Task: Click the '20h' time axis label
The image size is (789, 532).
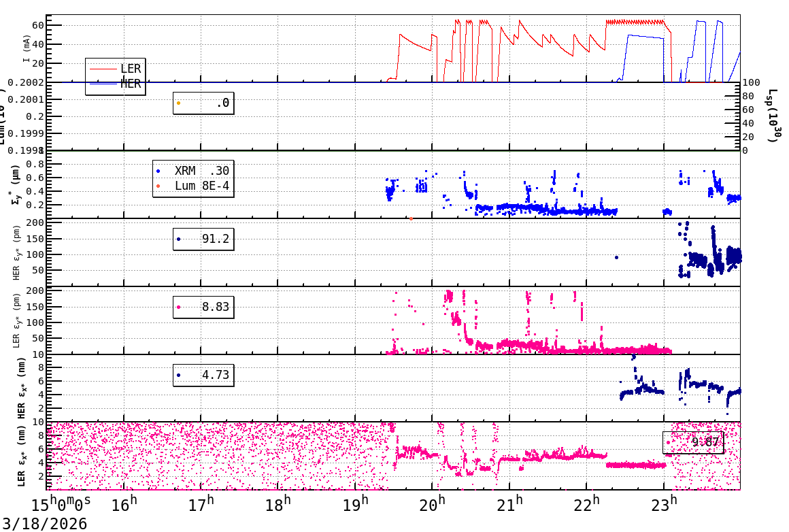Action: [432, 505]
